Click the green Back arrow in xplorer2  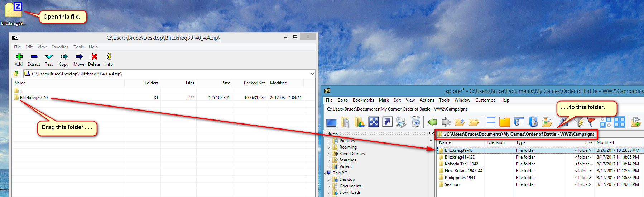433,122
